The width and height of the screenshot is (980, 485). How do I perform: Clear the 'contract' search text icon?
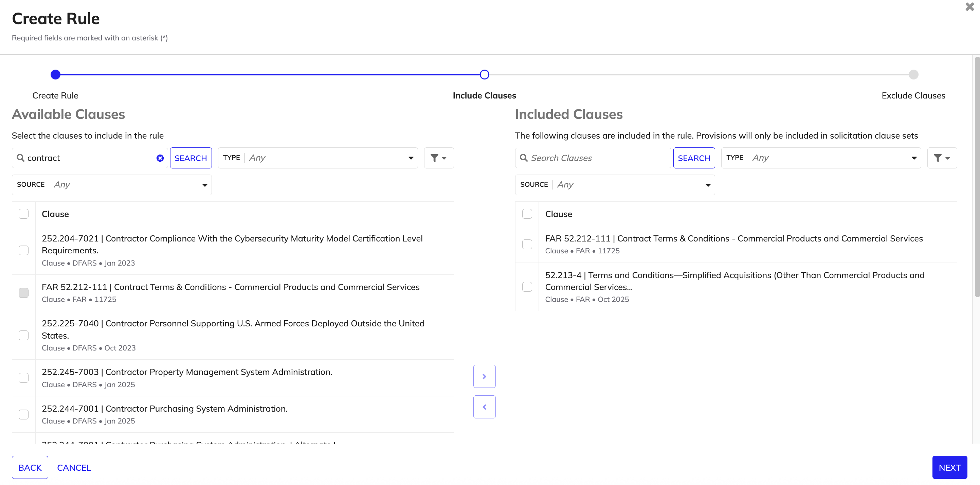160,158
